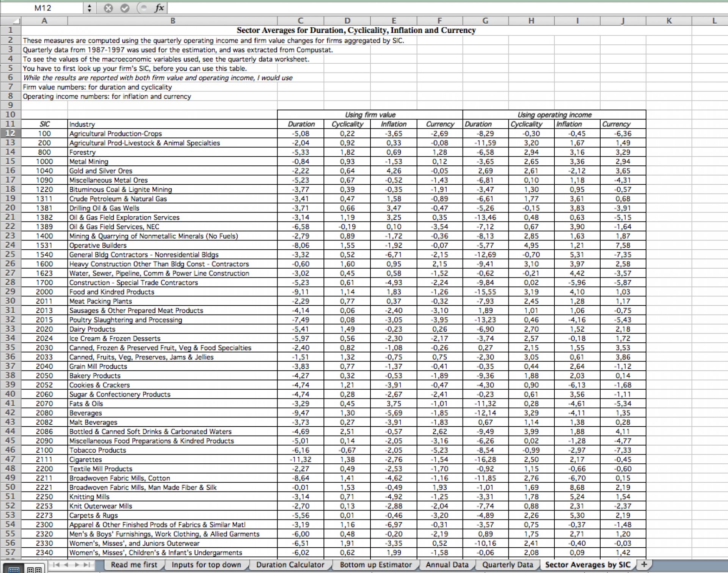Click 'Crude Petroleum & Natural Gas' cell

pyautogui.click(x=173, y=199)
